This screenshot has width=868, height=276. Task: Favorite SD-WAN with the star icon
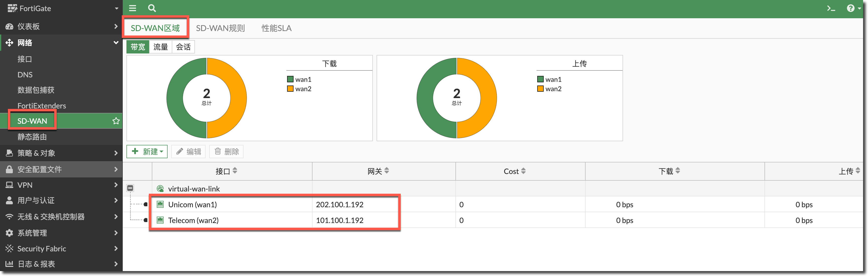click(116, 121)
